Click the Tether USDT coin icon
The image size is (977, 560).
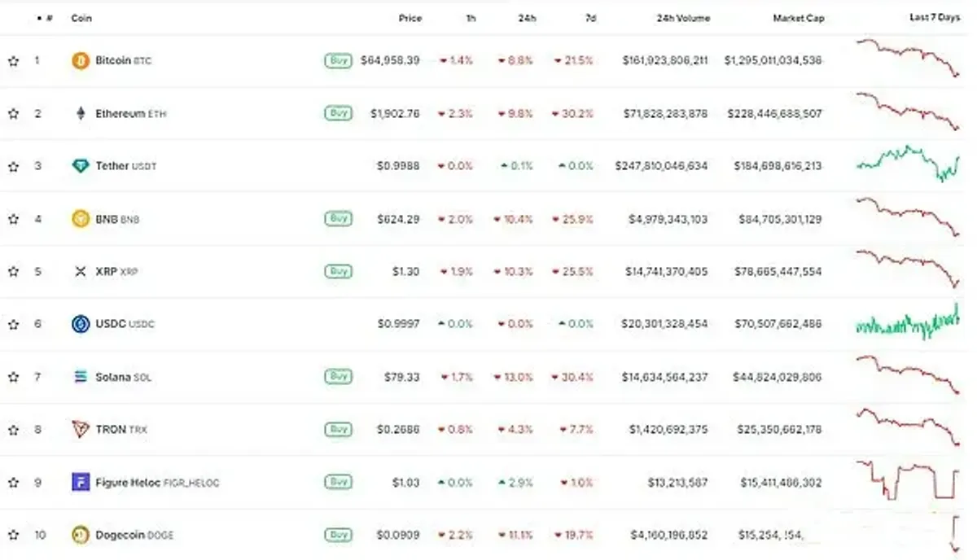pyautogui.click(x=80, y=165)
